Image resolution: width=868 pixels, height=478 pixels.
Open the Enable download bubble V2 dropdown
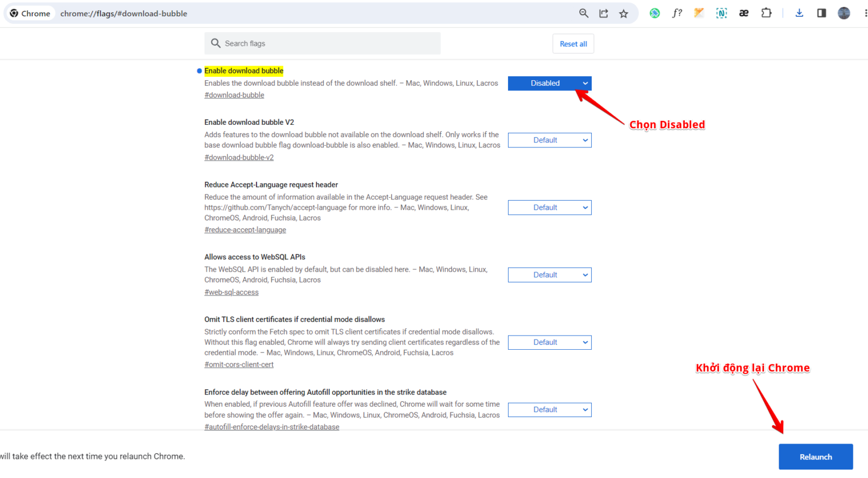(x=549, y=140)
